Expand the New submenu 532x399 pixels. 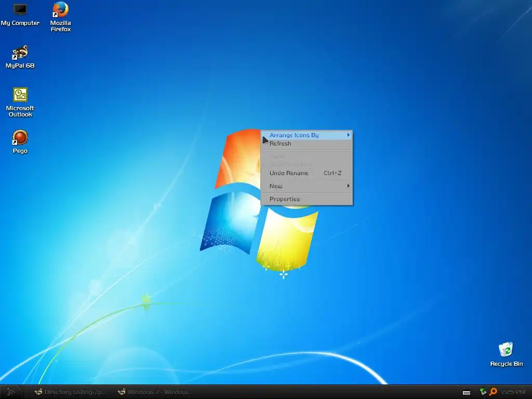[x=307, y=186]
